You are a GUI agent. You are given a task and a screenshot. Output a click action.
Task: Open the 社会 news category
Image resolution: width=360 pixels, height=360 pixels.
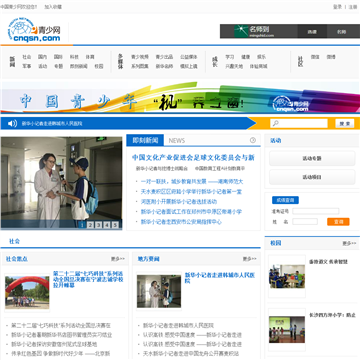pos(27,57)
